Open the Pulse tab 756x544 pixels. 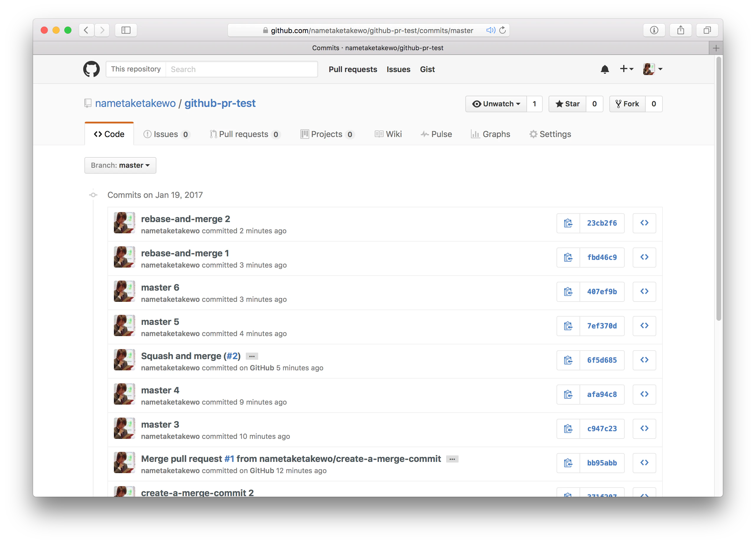pos(436,134)
